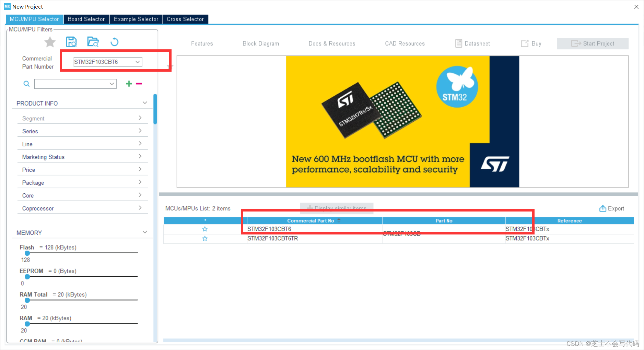The image size is (644, 350).
Task: Adjust the RAM slider
Action: coord(27,324)
